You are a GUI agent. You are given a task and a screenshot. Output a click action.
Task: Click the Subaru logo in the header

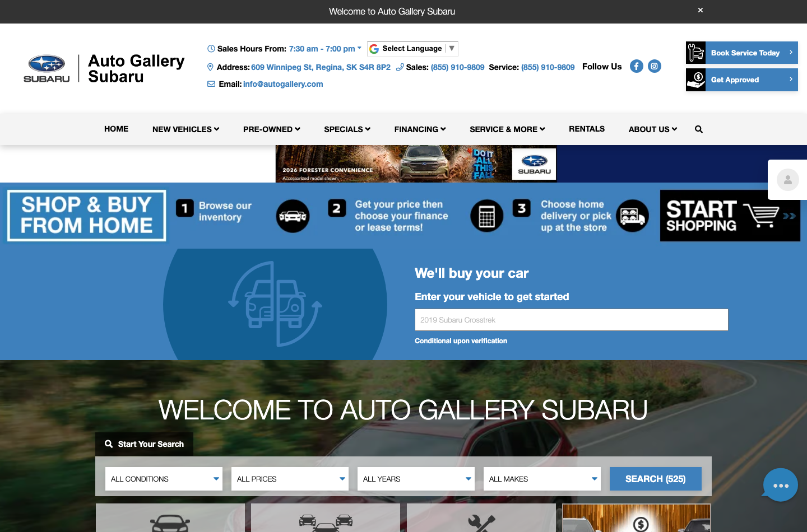point(47,69)
